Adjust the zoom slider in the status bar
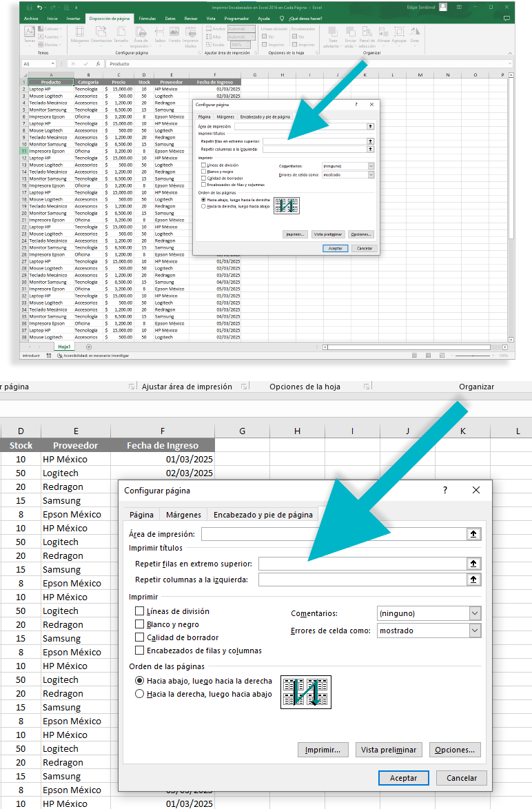This screenshot has height=809, width=532. point(475,356)
